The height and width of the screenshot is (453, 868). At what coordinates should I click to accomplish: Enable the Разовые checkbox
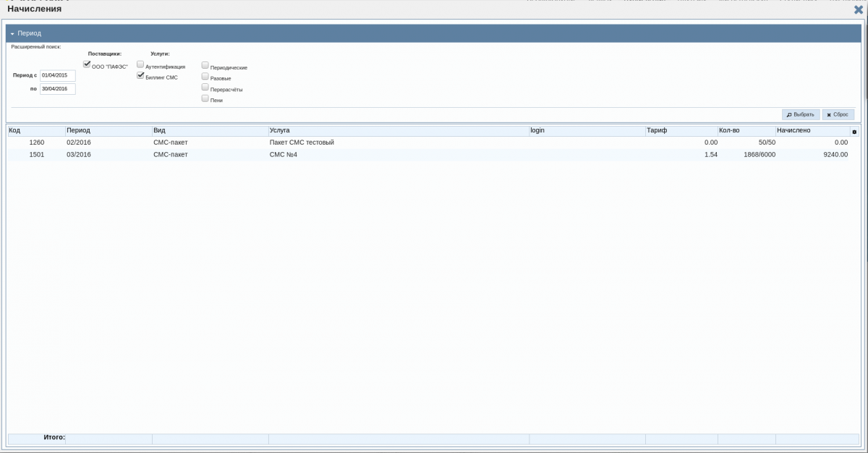click(205, 76)
